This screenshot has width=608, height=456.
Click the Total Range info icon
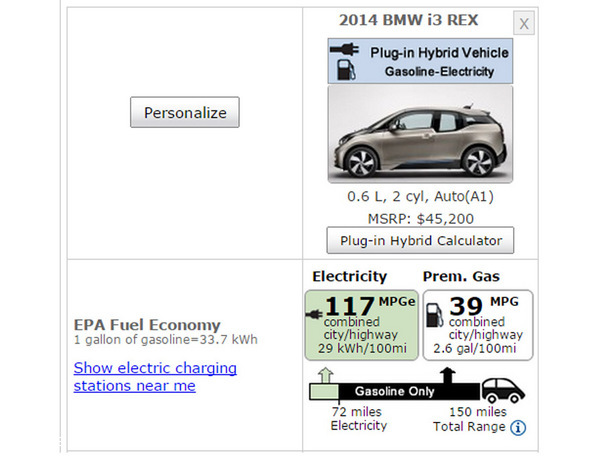click(518, 428)
